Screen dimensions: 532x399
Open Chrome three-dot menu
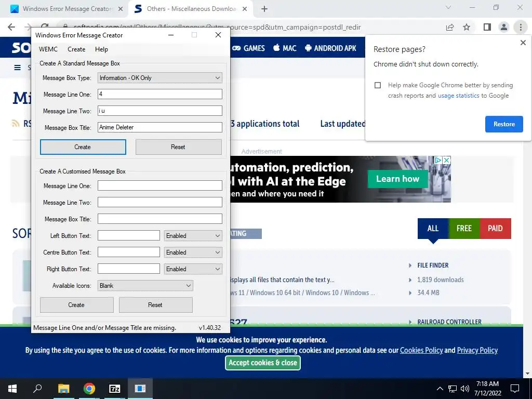521,27
